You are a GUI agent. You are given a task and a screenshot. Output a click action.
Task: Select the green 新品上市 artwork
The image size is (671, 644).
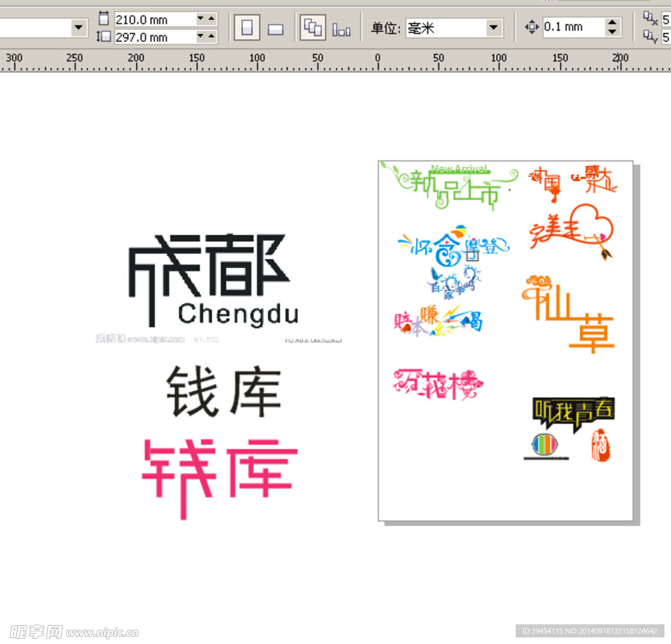(x=453, y=185)
